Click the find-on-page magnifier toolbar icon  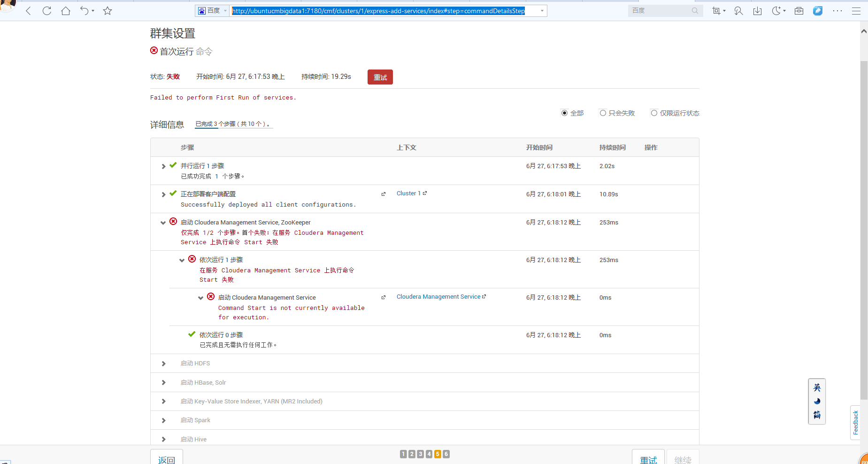click(738, 11)
